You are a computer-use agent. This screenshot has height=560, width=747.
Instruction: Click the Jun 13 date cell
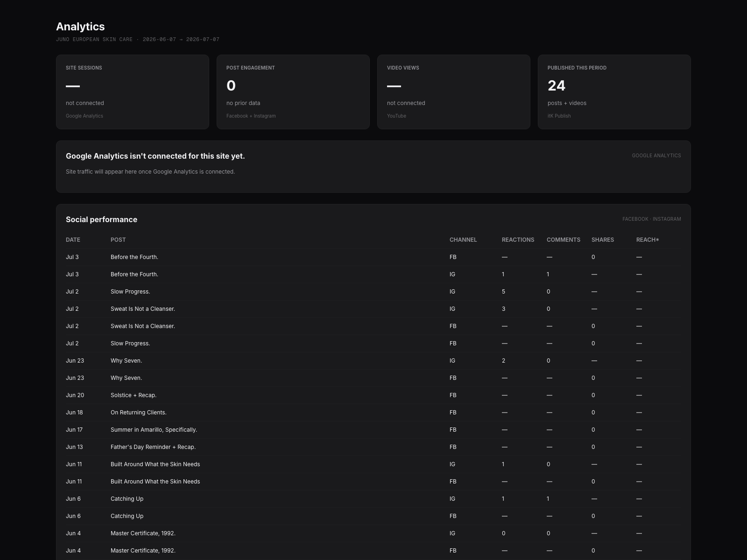(74, 447)
